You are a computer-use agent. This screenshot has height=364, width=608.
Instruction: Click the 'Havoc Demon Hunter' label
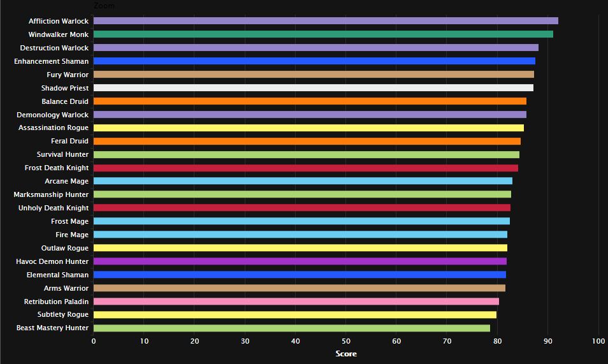tap(52, 261)
